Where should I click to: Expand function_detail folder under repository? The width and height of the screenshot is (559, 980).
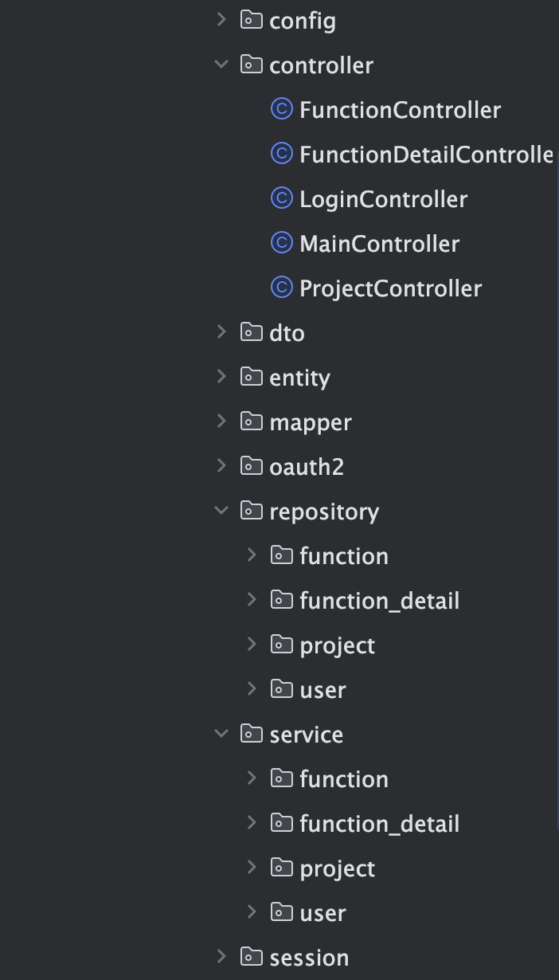(252, 600)
